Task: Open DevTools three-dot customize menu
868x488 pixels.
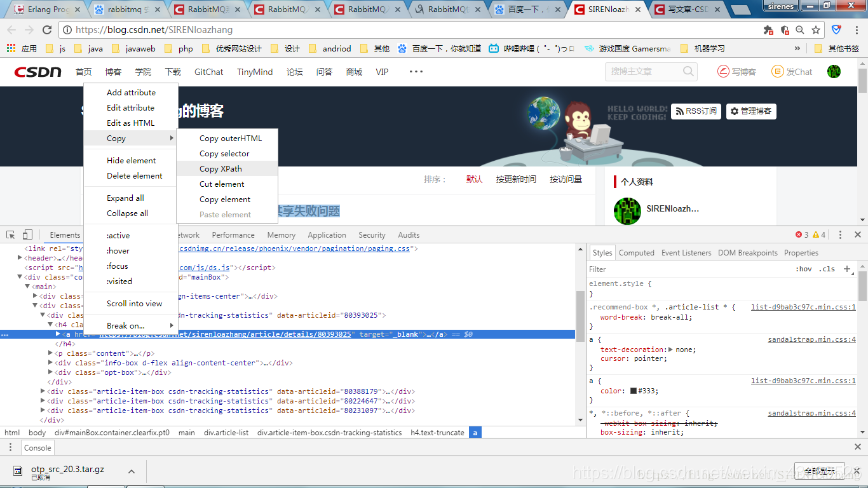Action: coord(840,234)
